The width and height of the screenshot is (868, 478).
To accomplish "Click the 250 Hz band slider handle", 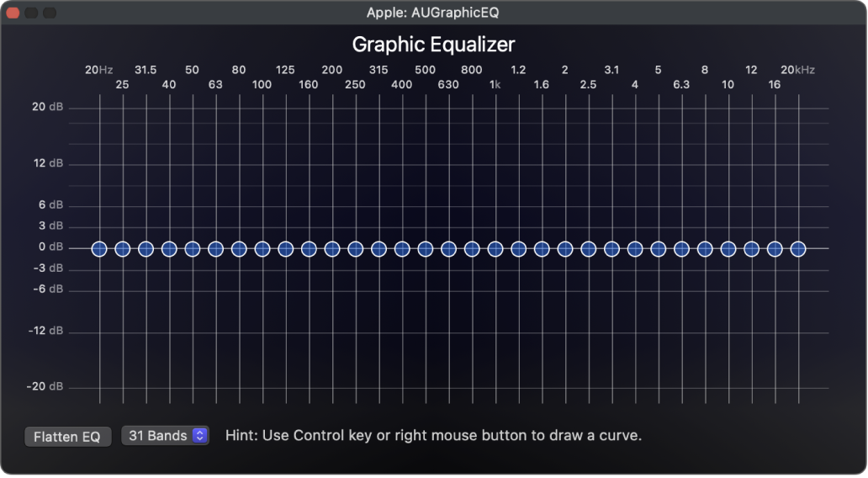I will click(356, 248).
